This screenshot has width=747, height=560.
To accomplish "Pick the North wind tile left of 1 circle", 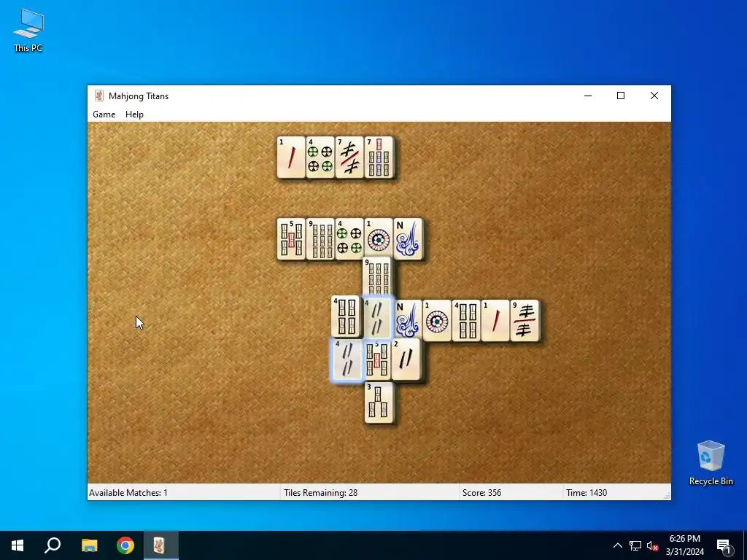I will 408,320.
